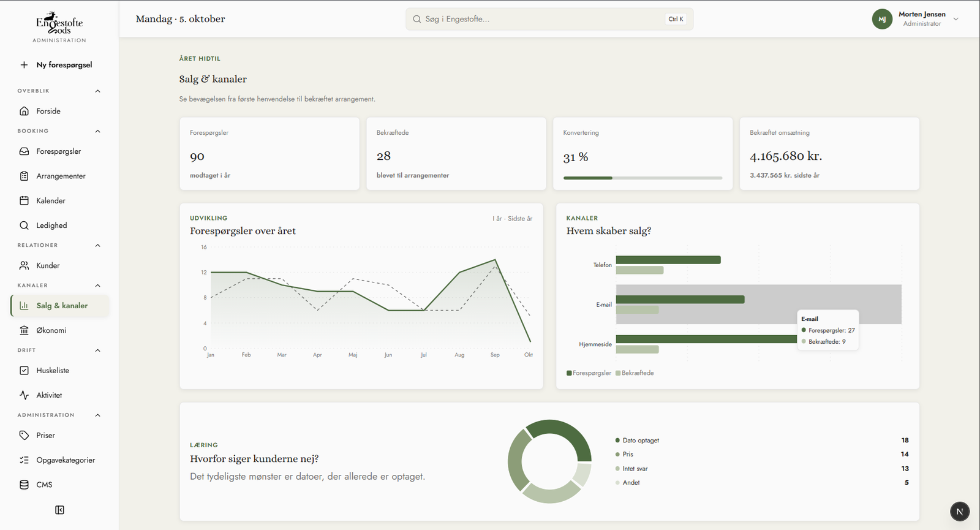Viewport: 980px width, 530px height.
Task: Navigate to Kalender
Action: pyautogui.click(x=59, y=200)
